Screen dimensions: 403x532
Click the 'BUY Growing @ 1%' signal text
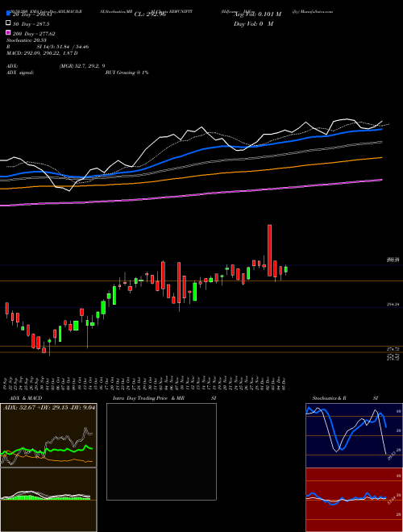coord(127,73)
